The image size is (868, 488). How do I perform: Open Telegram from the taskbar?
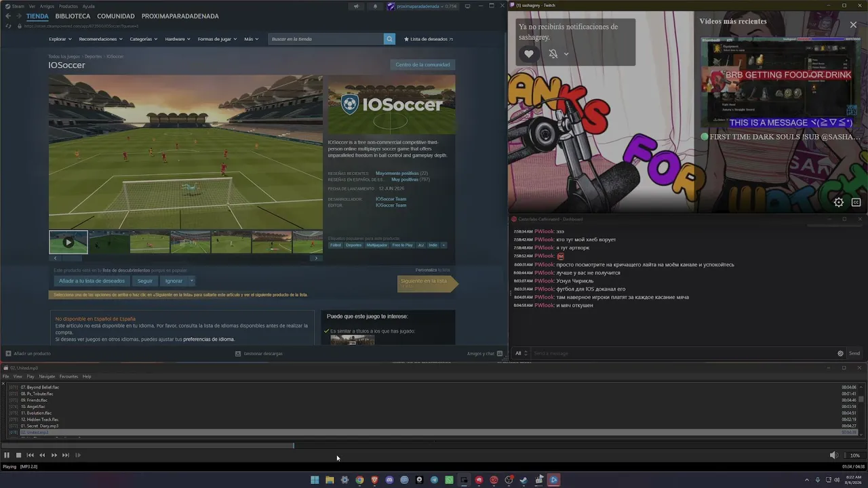point(434,480)
